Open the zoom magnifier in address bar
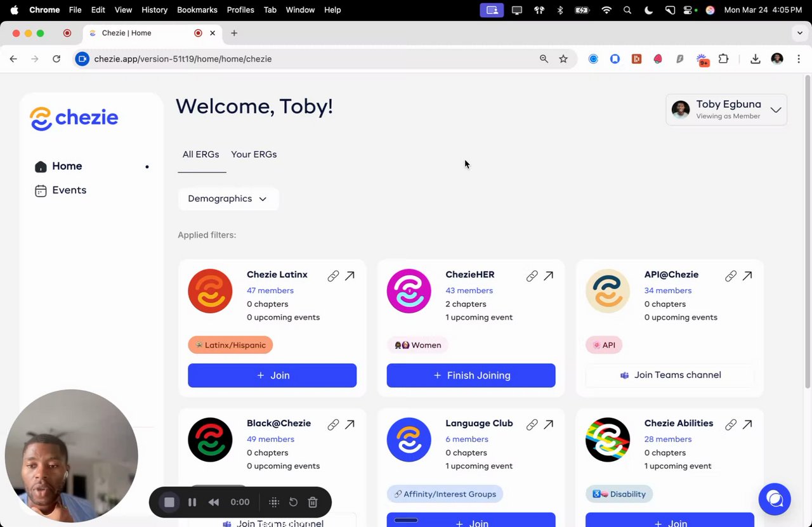812x527 pixels. [544, 59]
